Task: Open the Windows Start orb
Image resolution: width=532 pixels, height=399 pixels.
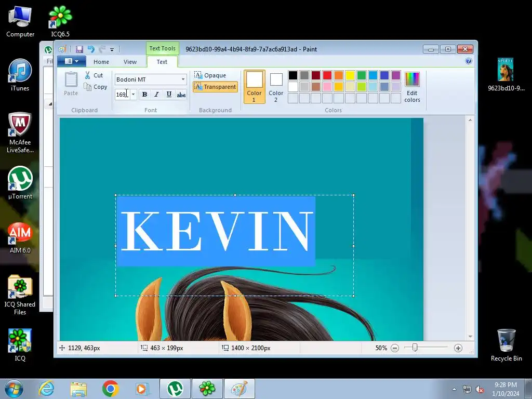Action: tap(14, 389)
